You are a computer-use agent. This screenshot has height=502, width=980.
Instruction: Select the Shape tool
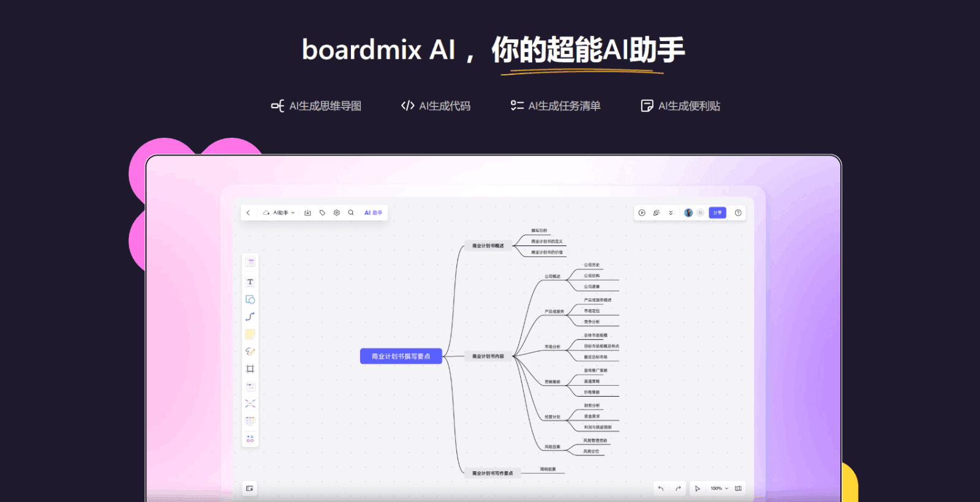pos(250,299)
